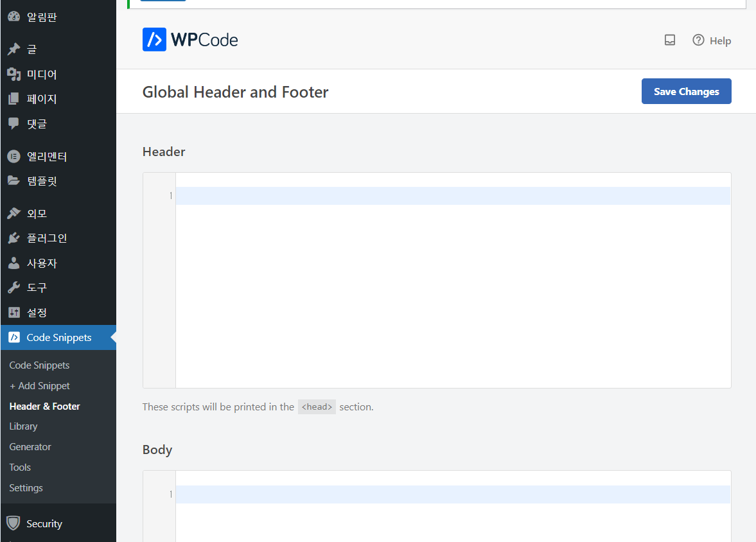Click the folder icon beside 템플릿
Image resolution: width=756 pixels, height=542 pixels.
click(14, 181)
